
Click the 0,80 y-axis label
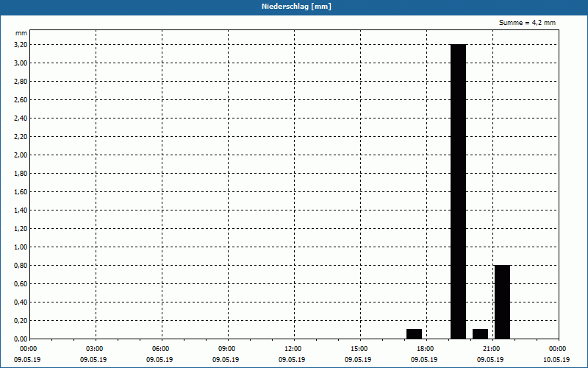click(x=21, y=266)
